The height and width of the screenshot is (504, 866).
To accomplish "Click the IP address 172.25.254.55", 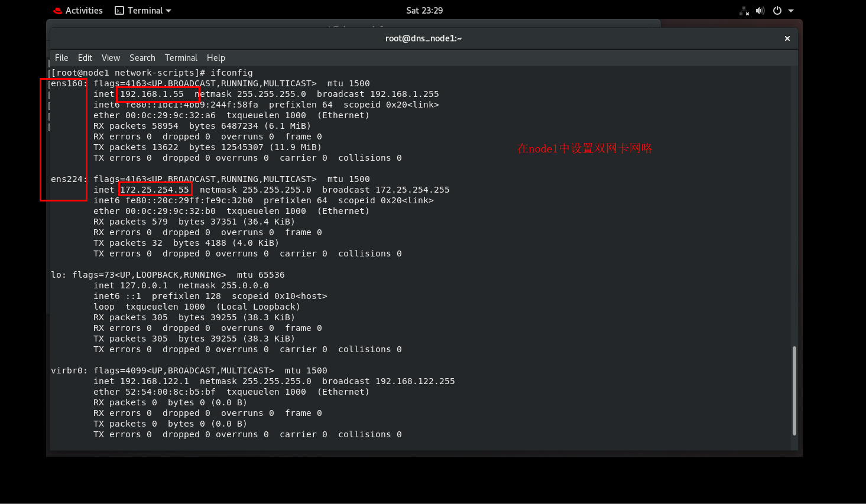I will tap(154, 190).
